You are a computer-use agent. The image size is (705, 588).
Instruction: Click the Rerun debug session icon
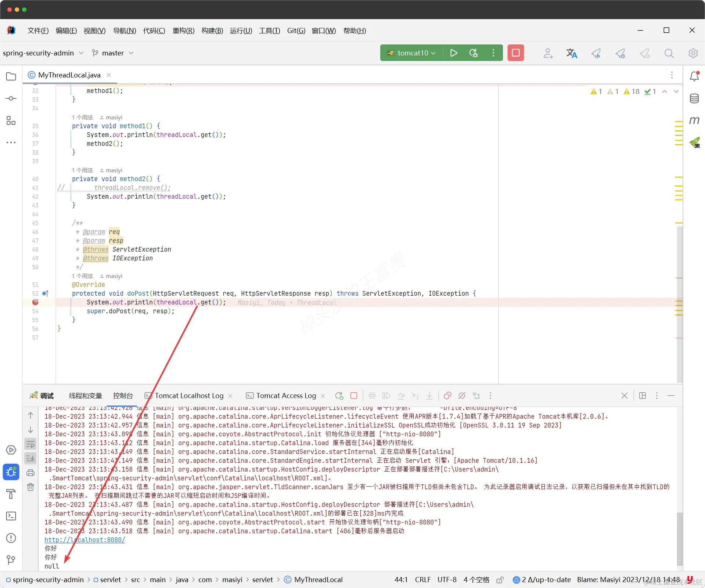[x=339, y=396]
